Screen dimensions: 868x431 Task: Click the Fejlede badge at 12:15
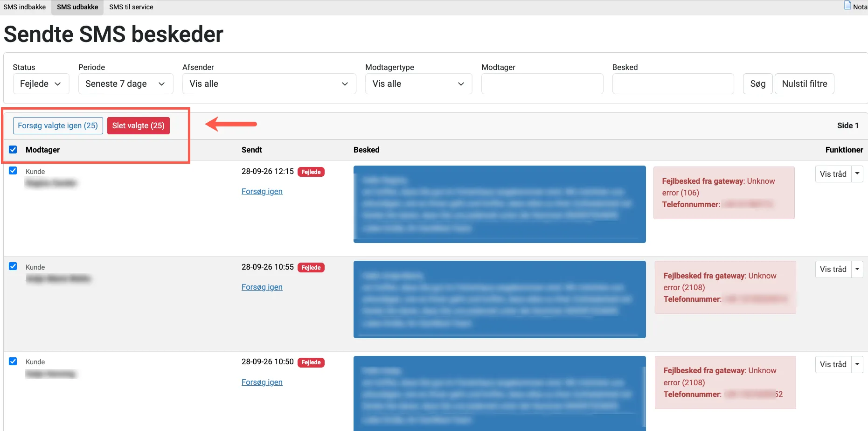tap(311, 172)
